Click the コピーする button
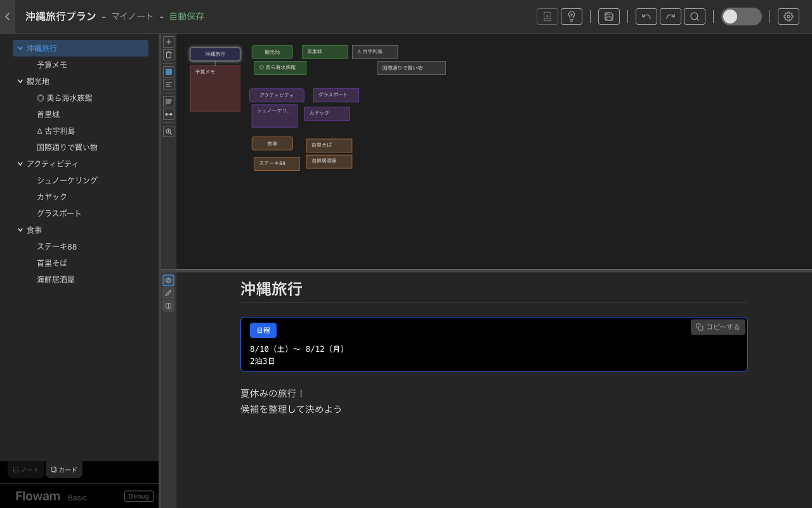The image size is (812, 508). (717, 327)
